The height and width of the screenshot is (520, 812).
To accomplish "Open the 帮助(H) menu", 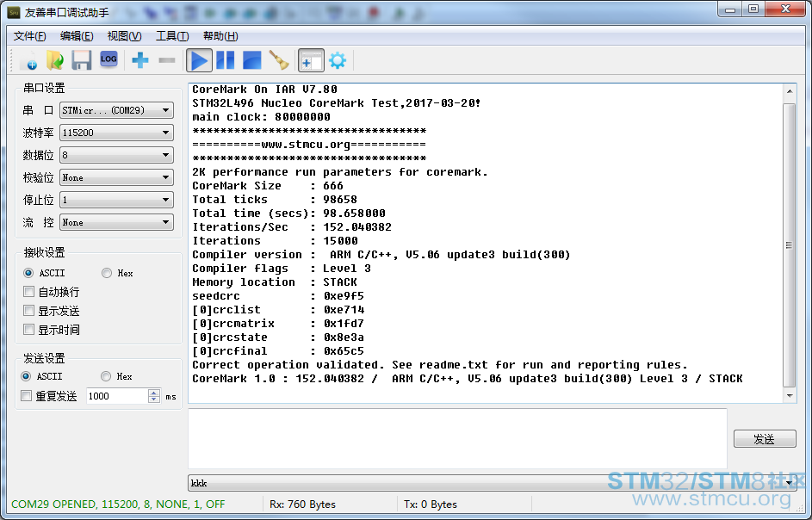I will click(220, 36).
